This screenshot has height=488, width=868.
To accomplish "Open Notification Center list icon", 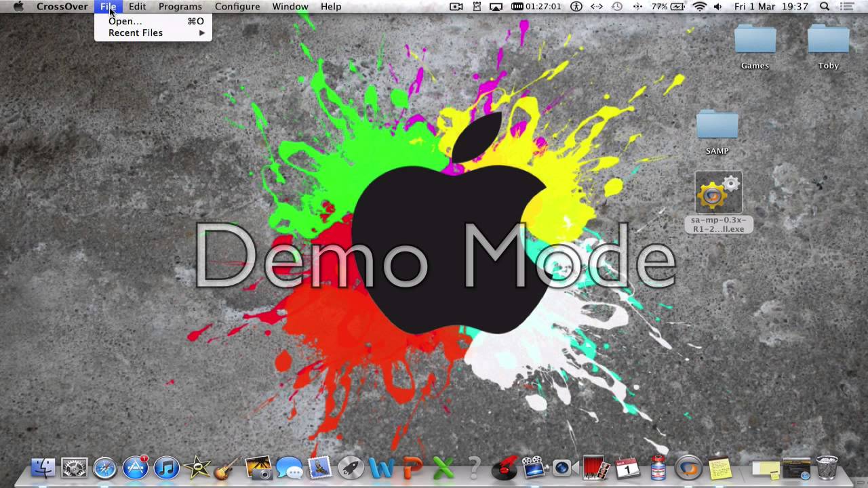I will click(x=846, y=6).
